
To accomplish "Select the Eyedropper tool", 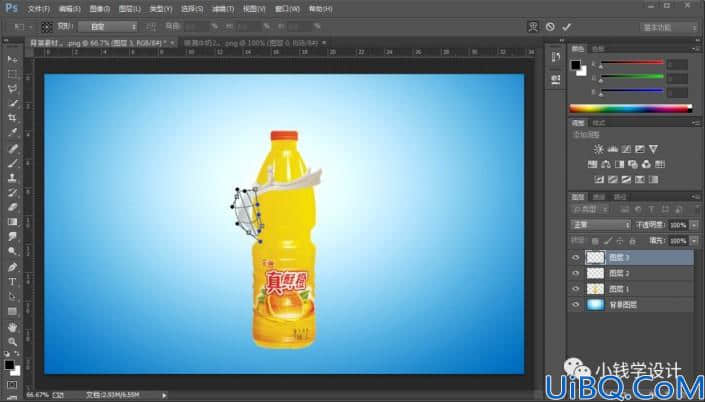I will [12, 133].
